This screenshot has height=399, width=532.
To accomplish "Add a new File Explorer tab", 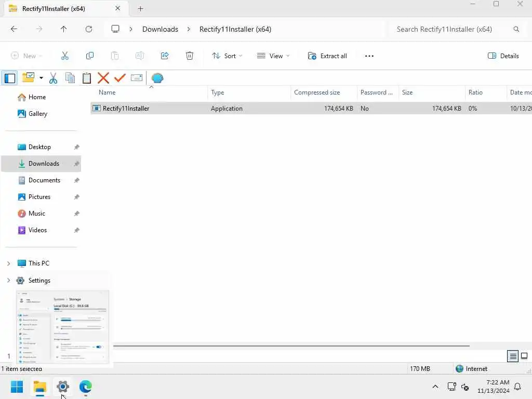I will click(140, 9).
